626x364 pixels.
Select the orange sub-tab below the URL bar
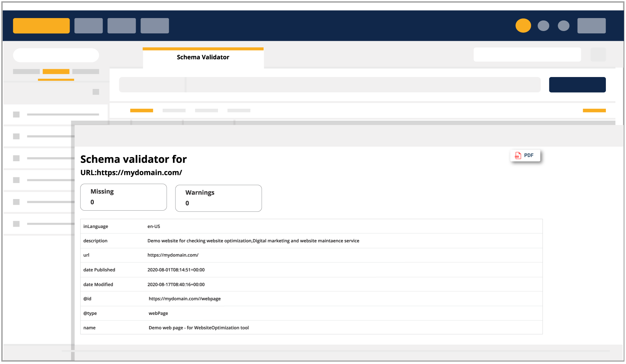[142, 110]
